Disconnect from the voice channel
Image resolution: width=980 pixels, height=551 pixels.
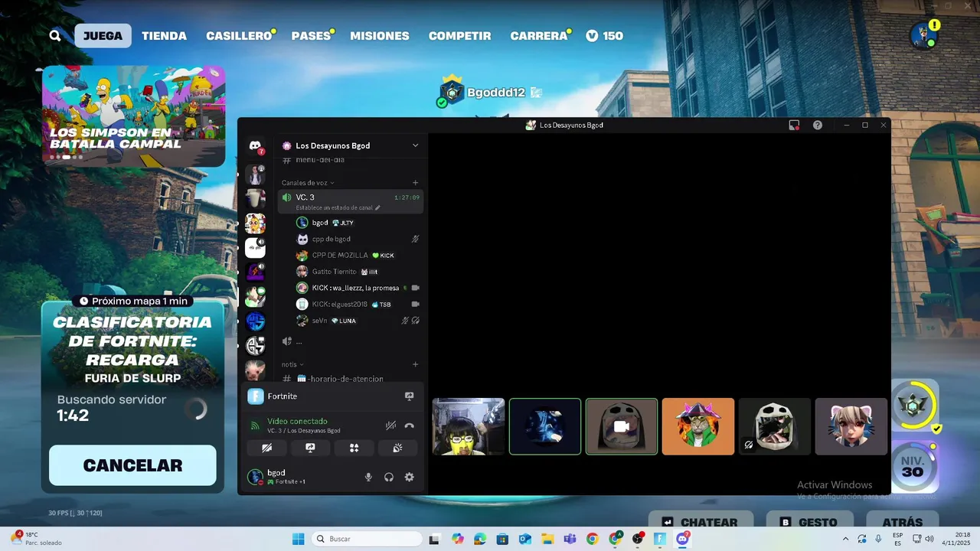(409, 425)
